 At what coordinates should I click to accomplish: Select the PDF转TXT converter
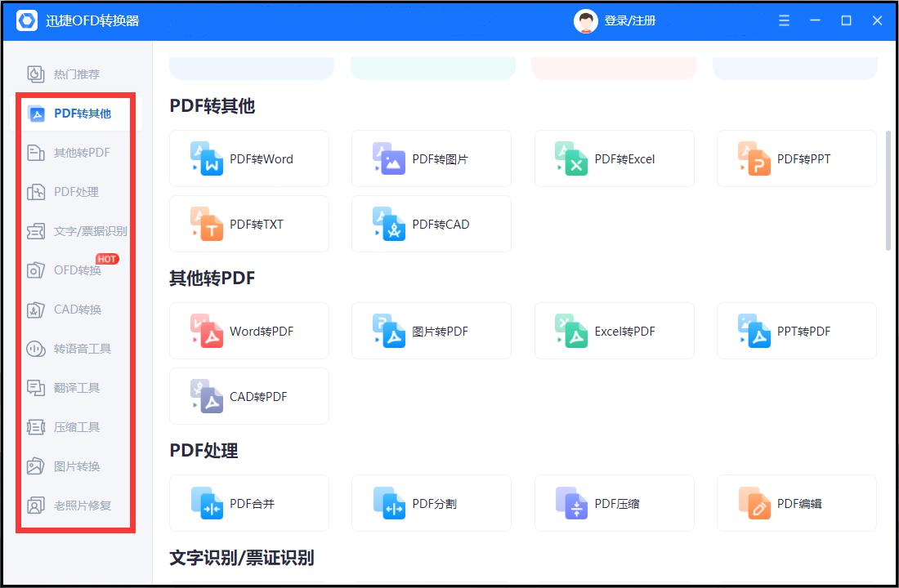(x=249, y=224)
